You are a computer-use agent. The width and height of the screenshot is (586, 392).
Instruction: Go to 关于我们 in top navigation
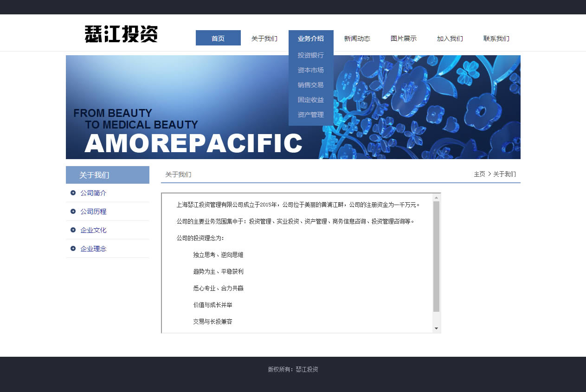pos(264,39)
